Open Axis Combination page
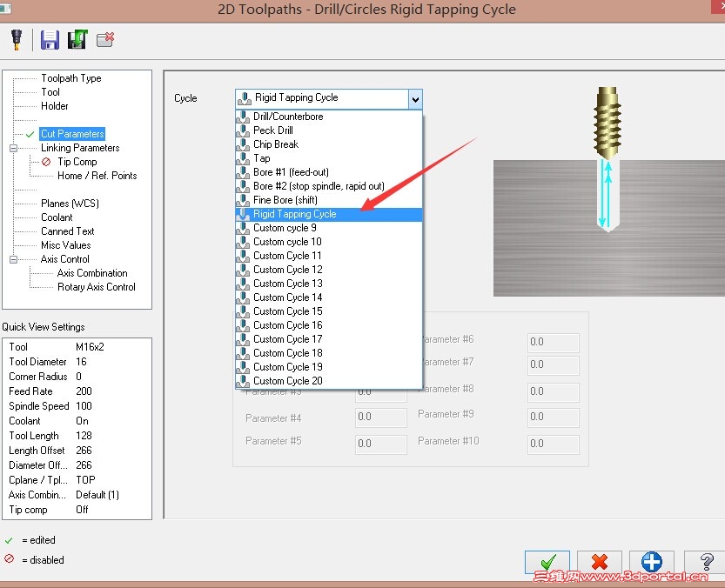This screenshot has width=725, height=588. 92,273
